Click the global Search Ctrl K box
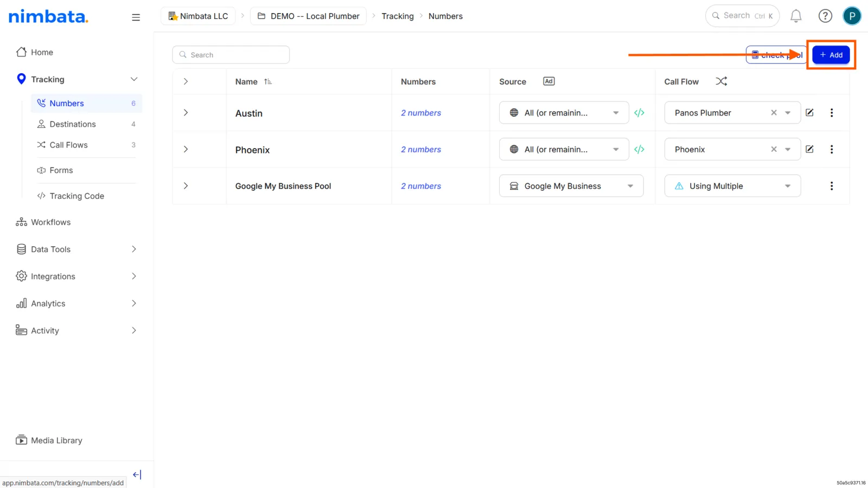Screen dimensions: 868x488 [x=742, y=16]
